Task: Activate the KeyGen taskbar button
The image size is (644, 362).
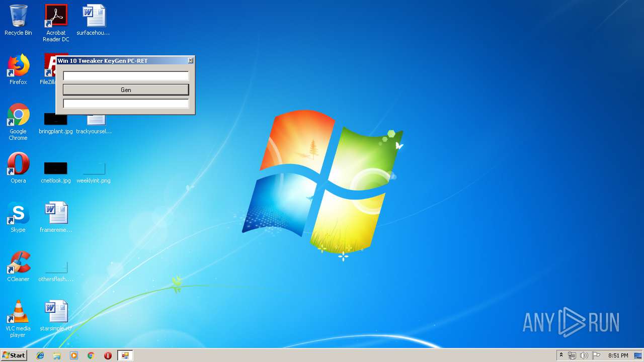Action: click(125, 355)
